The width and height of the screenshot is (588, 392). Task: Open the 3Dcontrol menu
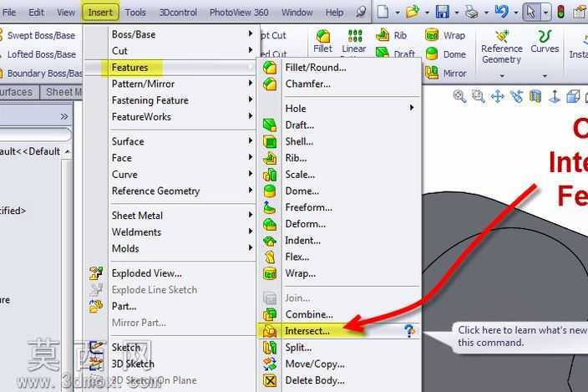point(178,13)
